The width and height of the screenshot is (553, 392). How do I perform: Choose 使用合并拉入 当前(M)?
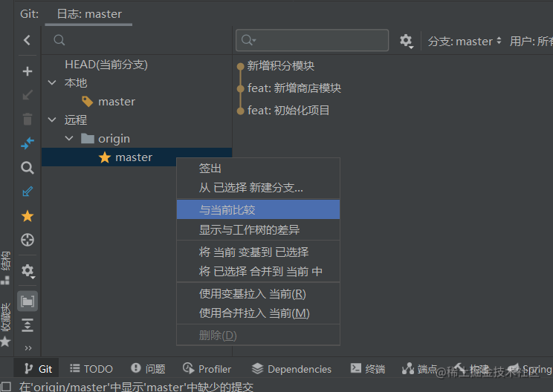tap(258, 313)
